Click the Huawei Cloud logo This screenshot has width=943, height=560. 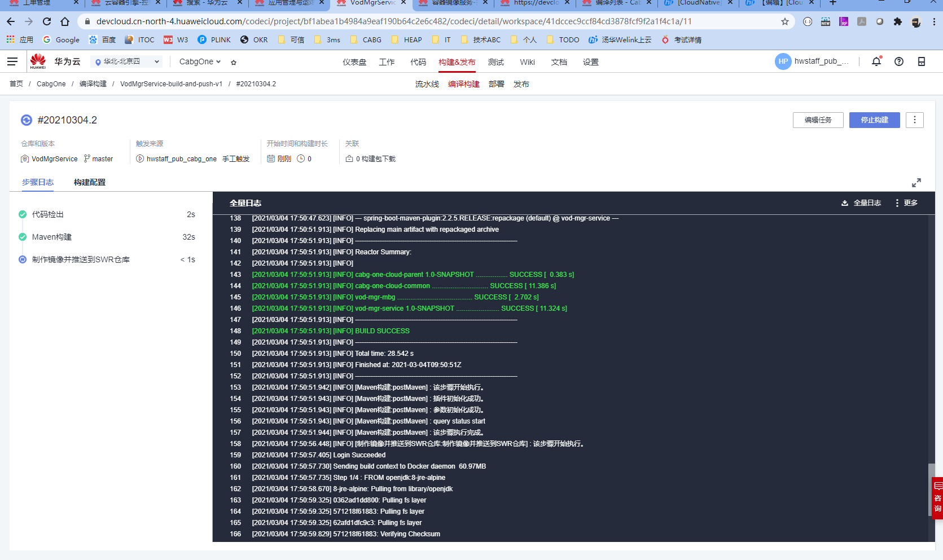(38, 61)
